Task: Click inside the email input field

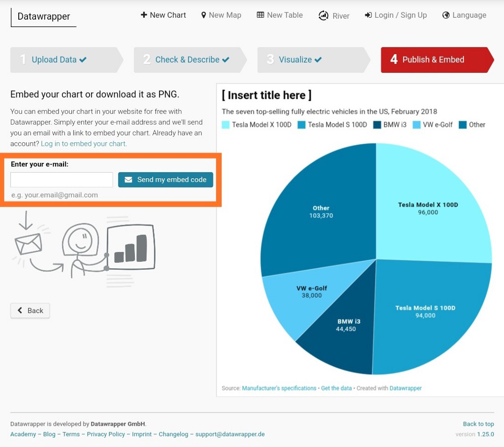Action: 61,179
